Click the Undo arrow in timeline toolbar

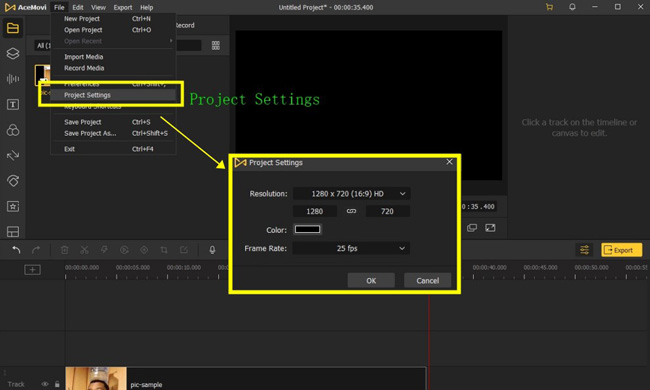[x=16, y=250]
